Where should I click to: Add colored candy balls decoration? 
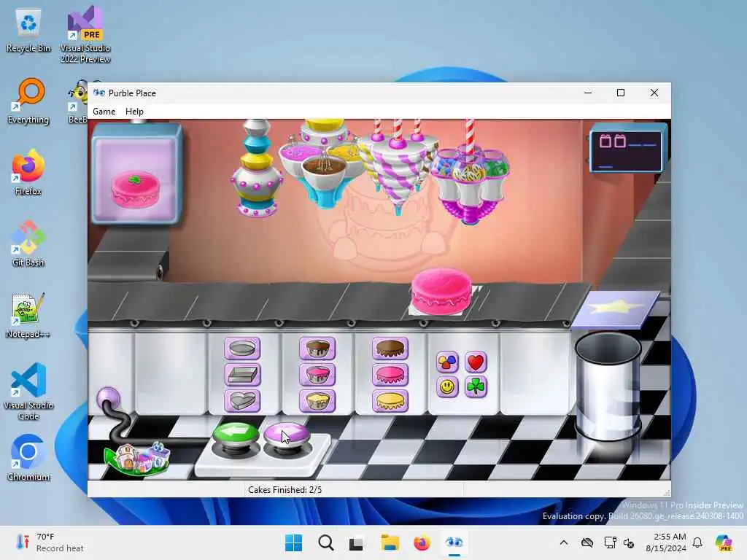click(x=447, y=362)
